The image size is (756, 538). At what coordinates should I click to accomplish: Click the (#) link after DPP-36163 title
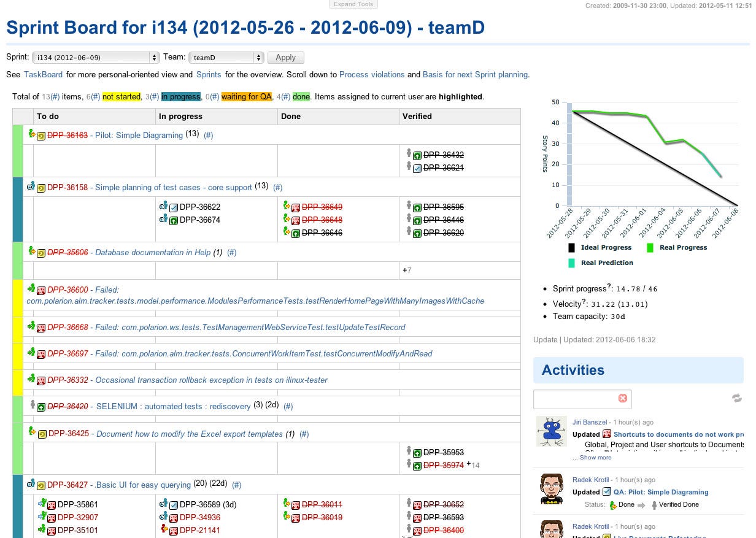pyautogui.click(x=209, y=135)
